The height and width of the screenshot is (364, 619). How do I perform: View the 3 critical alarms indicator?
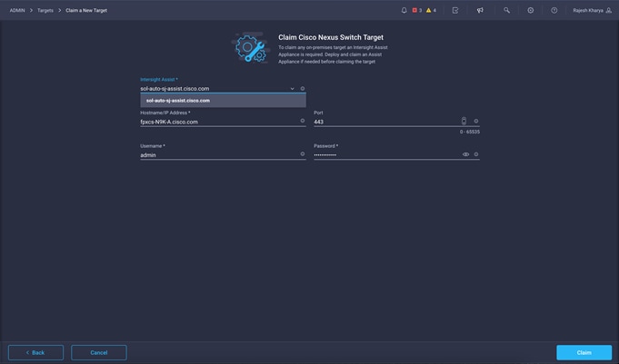coord(417,10)
